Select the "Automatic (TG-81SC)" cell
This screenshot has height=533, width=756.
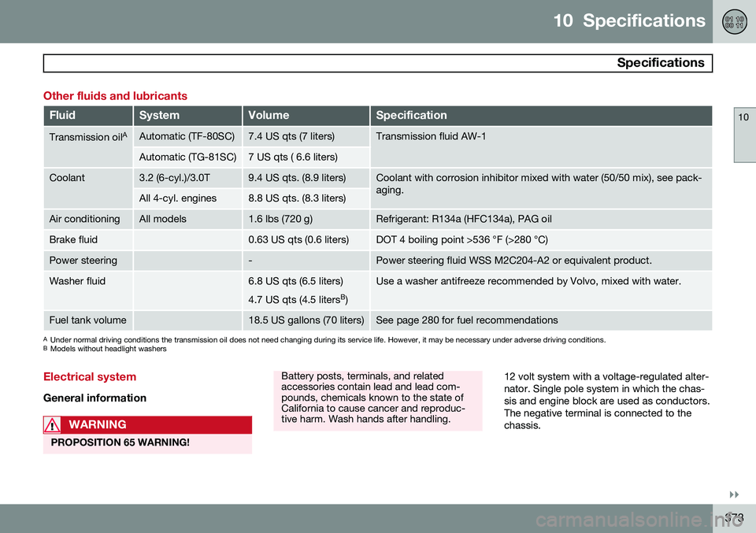(x=188, y=157)
